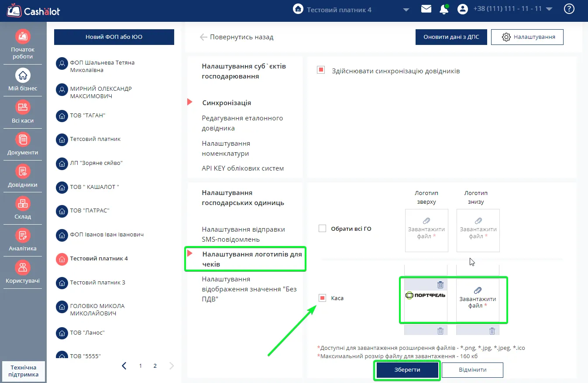This screenshot has height=383, width=588.
Task: Check the Обрати всі ГО checkbox
Action: (322, 228)
